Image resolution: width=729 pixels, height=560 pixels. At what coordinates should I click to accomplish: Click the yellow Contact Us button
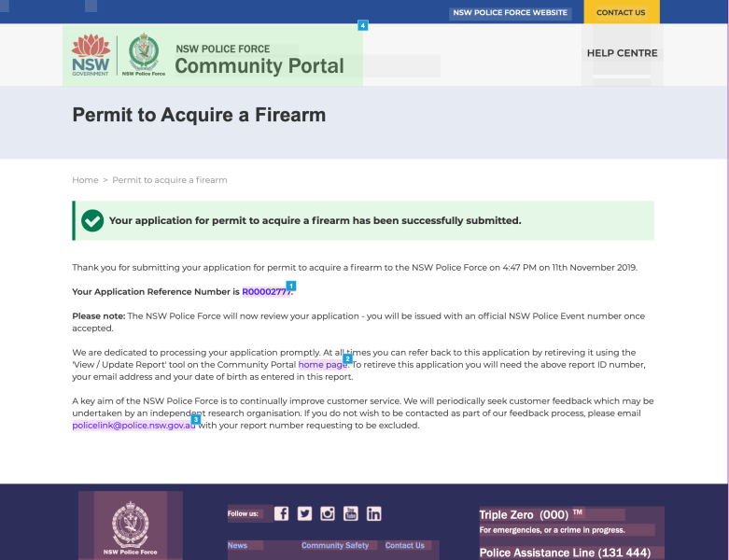(x=621, y=12)
